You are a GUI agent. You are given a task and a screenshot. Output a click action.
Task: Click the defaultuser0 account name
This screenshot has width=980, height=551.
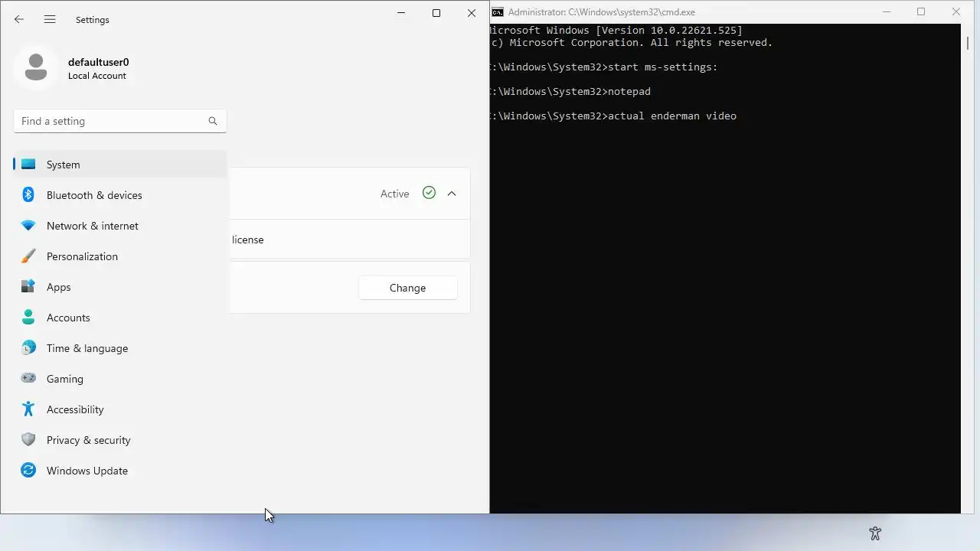(98, 62)
